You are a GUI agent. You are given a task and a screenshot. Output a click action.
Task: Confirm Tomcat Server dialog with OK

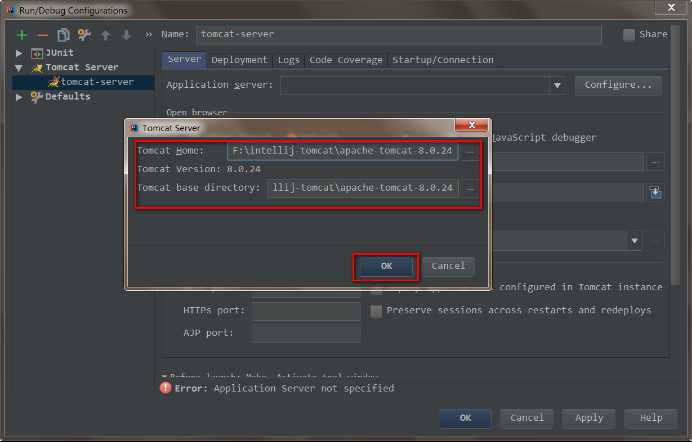tap(386, 266)
